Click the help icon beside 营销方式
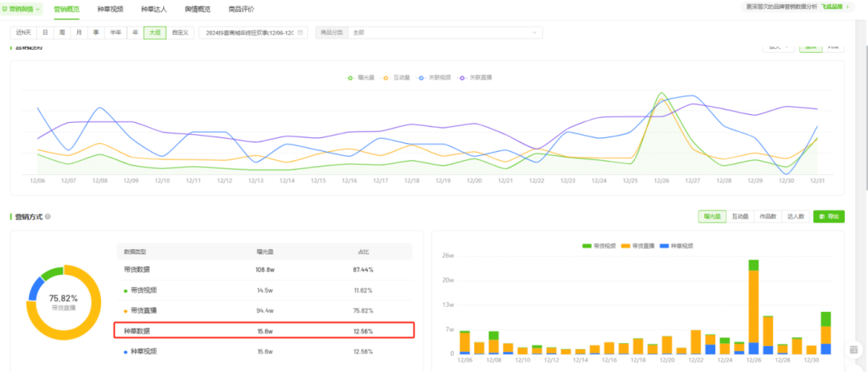Screen dimensions: 868x372 48,217
